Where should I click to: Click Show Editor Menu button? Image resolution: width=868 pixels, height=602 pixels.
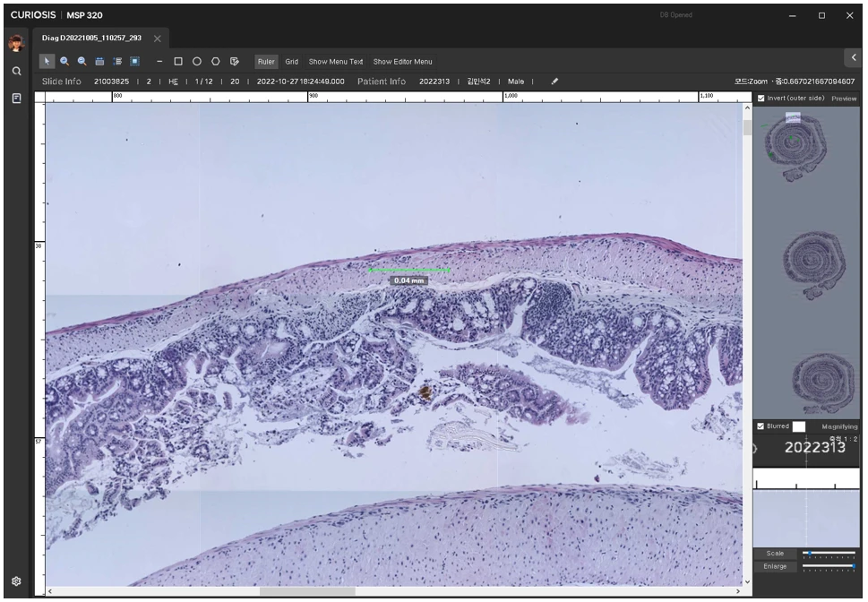[x=402, y=62]
